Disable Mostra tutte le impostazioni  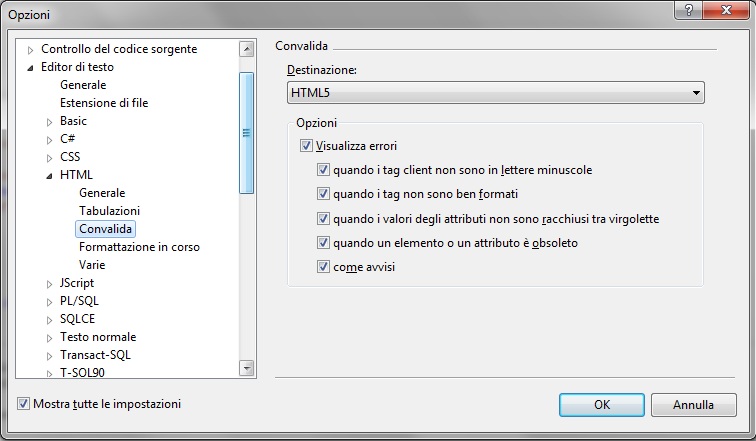coord(23,403)
